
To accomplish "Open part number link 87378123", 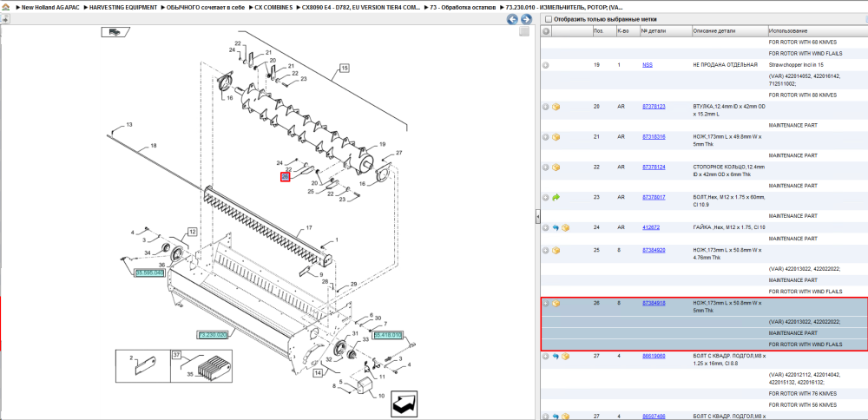I will point(654,106).
